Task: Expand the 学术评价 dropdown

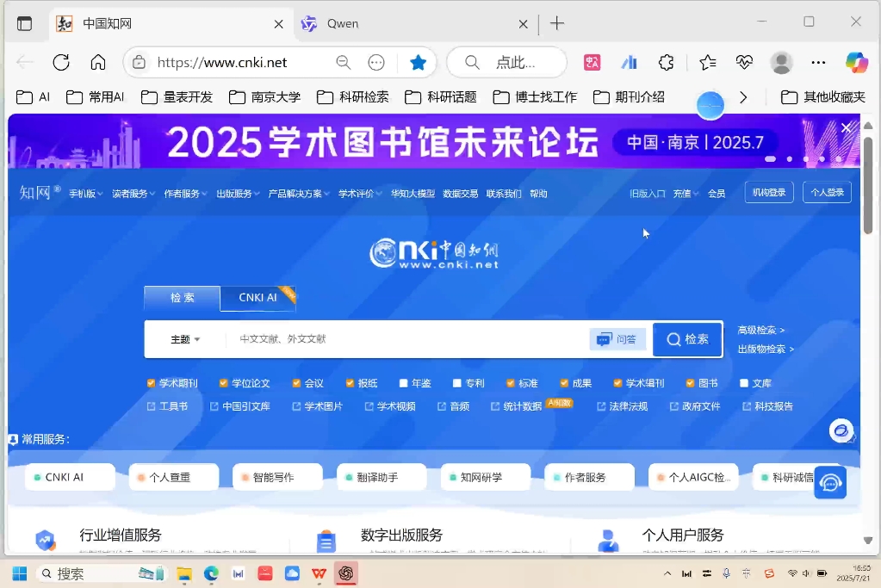Action: pos(360,194)
